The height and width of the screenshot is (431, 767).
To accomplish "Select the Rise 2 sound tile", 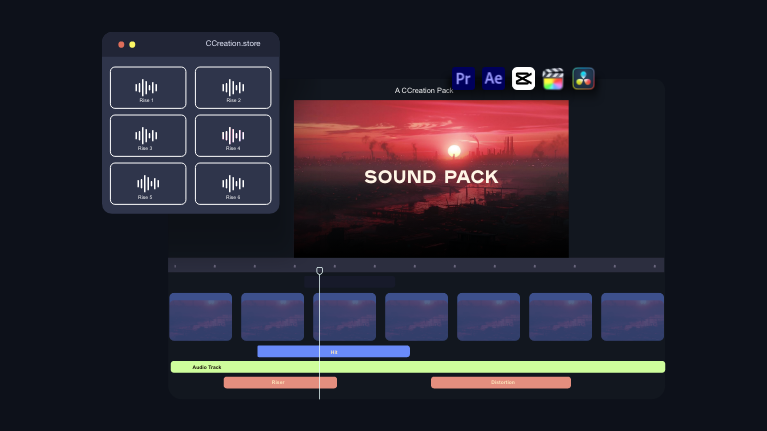I will click(233, 88).
